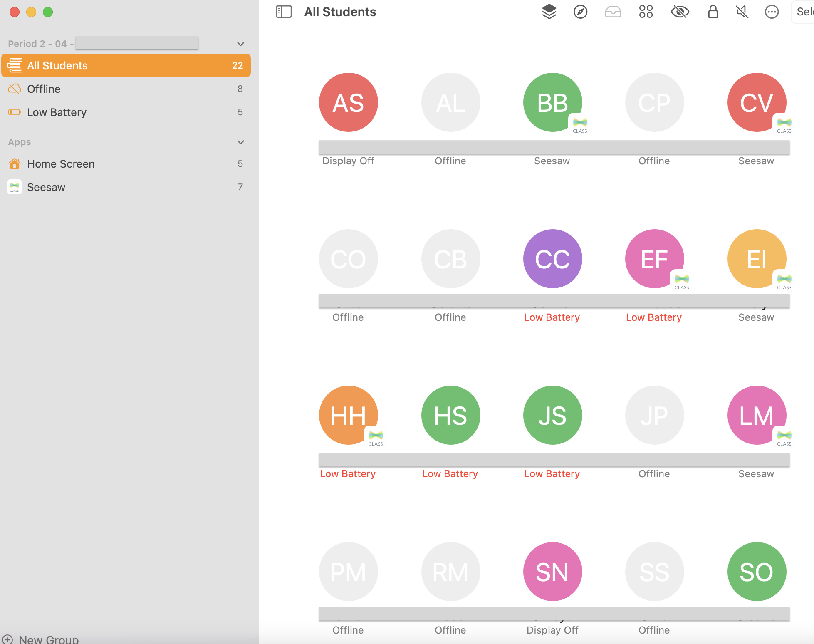
Task: Select the Offline group in sidebar
Action: [x=44, y=89]
